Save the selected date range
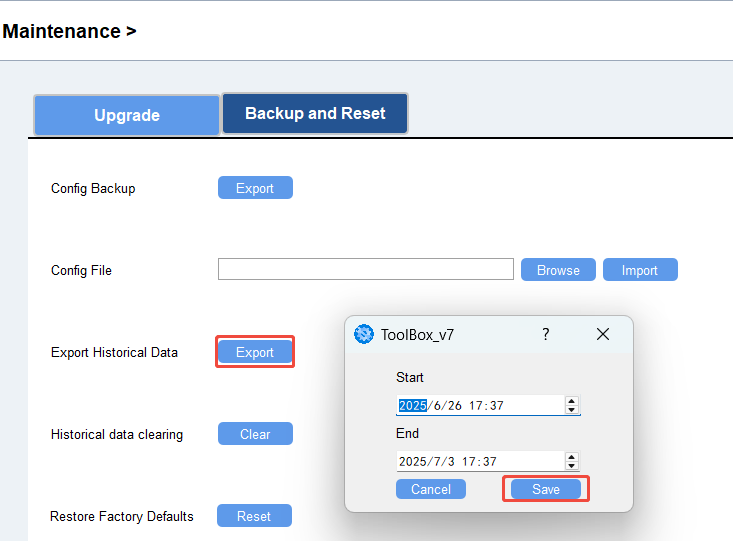733x541 pixels. tap(546, 489)
